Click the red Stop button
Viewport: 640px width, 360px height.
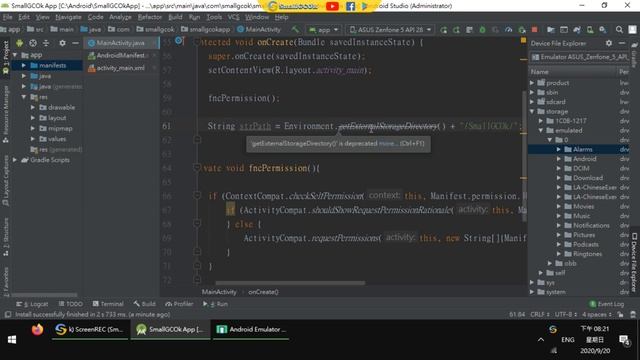[534, 29]
